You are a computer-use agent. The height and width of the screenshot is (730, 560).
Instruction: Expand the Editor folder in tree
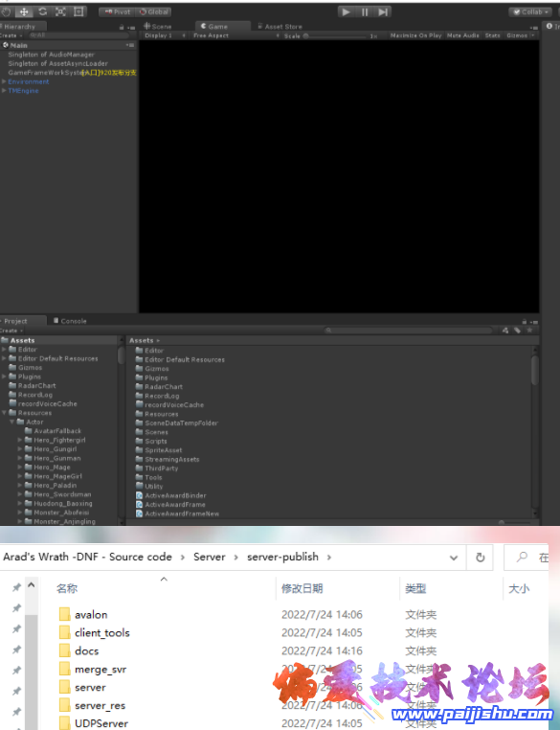coord(4,349)
